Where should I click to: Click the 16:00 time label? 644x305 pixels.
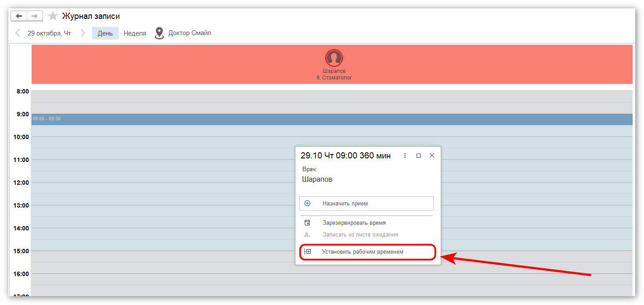(21, 274)
